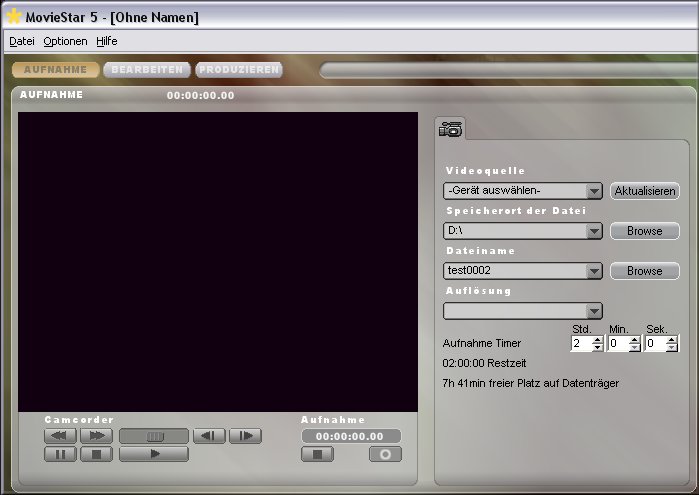Click Browse next to the D:\ storage path
Image resolution: width=699 pixels, height=495 pixels.
coord(644,231)
